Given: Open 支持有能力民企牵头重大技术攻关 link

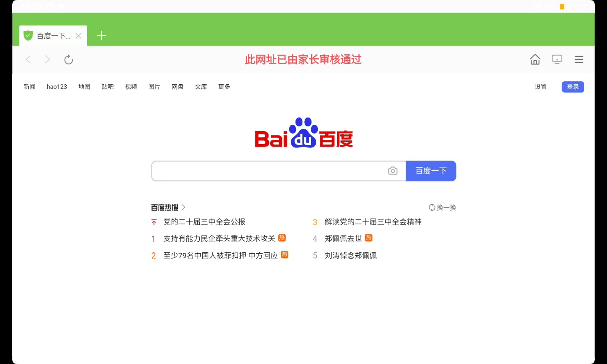Looking at the screenshot, I should pyautogui.click(x=219, y=238).
